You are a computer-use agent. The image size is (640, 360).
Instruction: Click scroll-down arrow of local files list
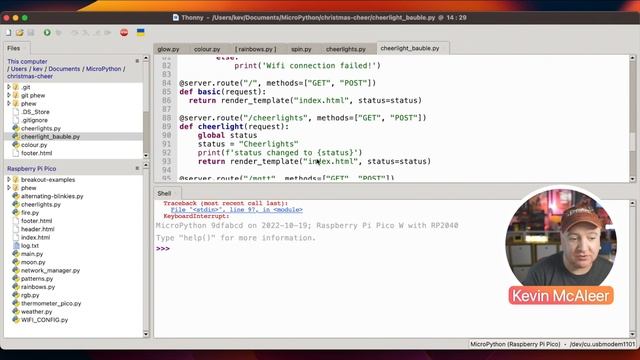[x=146, y=156]
